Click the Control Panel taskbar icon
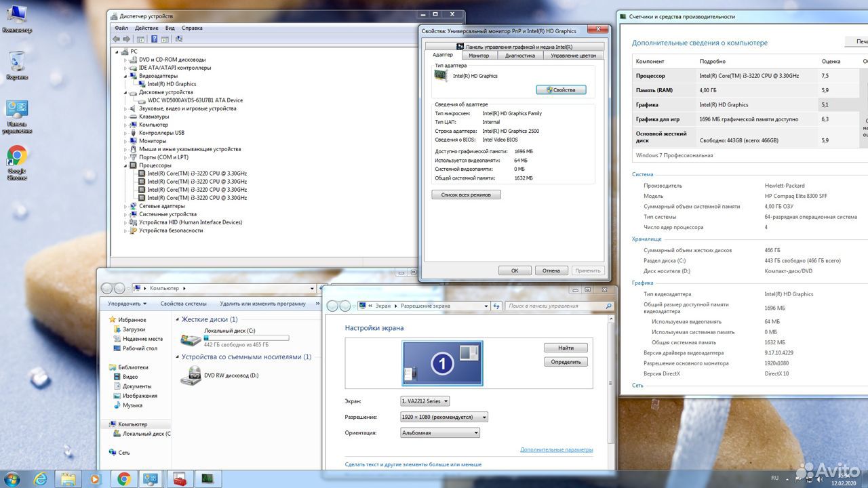 pyautogui.click(x=150, y=479)
